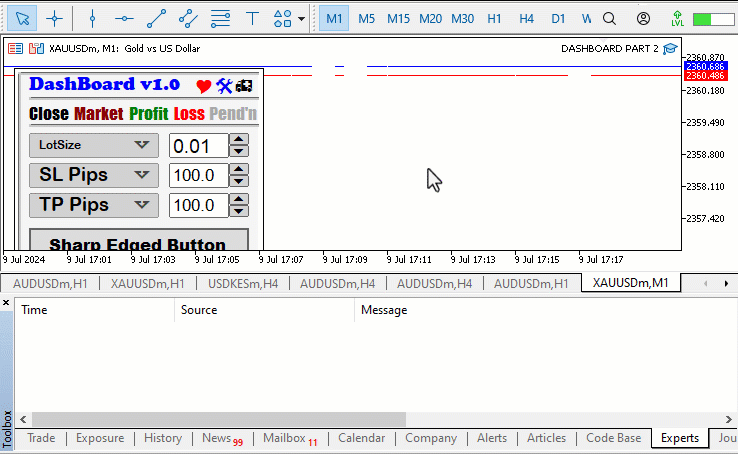Click the SL Pips 100.0 field
Screen dimensions: 738x454
[x=199, y=176]
